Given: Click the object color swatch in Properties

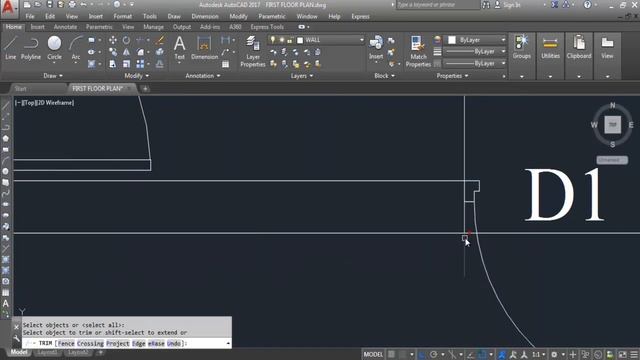Looking at the screenshot, I should [452, 40].
